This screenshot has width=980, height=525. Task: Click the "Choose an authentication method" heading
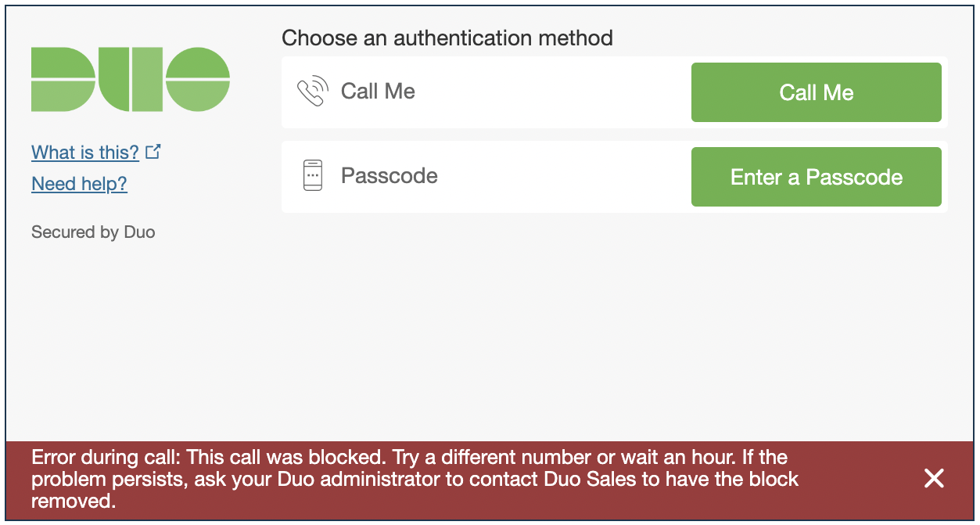coord(447,38)
